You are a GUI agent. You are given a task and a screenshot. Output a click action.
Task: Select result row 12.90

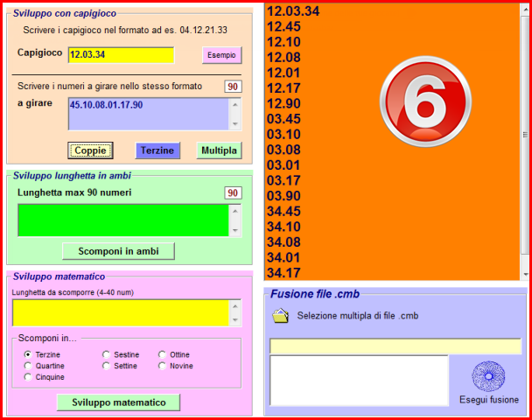(x=283, y=103)
